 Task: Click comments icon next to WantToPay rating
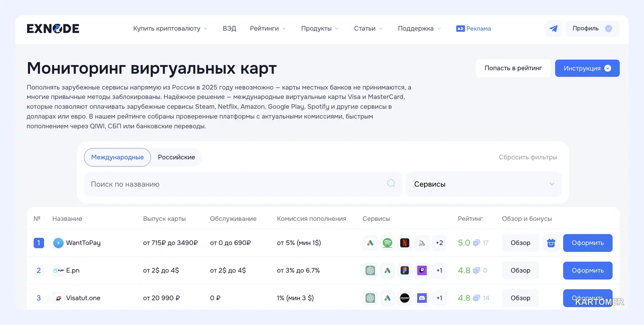point(476,243)
